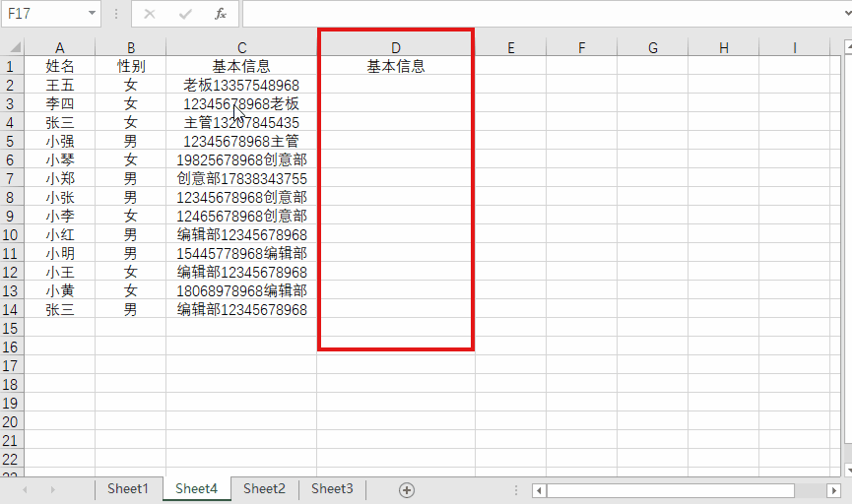This screenshot has width=852, height=504.
Task: Select column C header
Action: (x=241, y=48)
